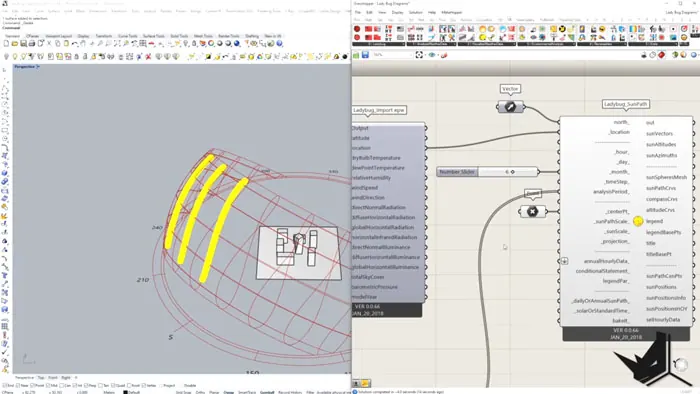Click the Rhino help globe icon
Viewport: 700px width, 394px height.
[279, 43]
